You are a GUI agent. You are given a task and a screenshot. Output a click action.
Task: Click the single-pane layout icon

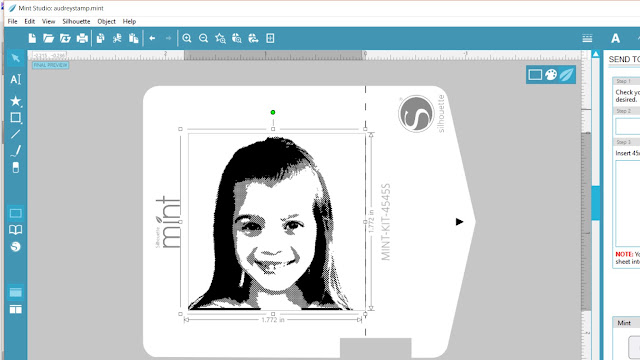point(16,292)
